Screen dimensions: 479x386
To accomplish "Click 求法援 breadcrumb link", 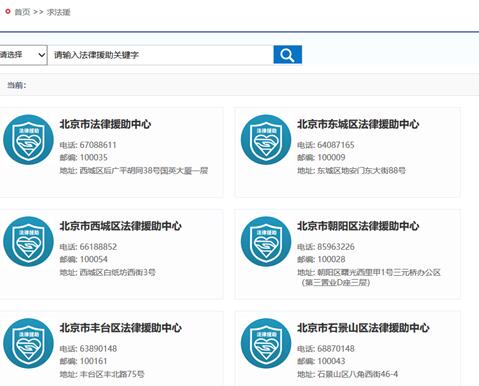I will [59, 12].
